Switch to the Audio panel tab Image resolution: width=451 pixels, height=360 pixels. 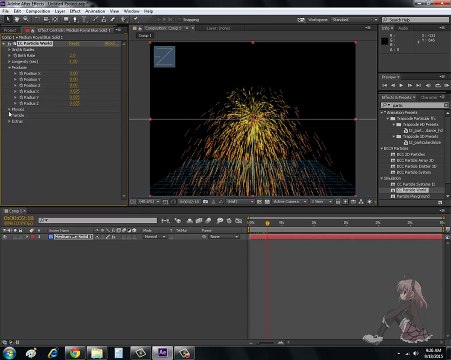click(x=403, y=28)
